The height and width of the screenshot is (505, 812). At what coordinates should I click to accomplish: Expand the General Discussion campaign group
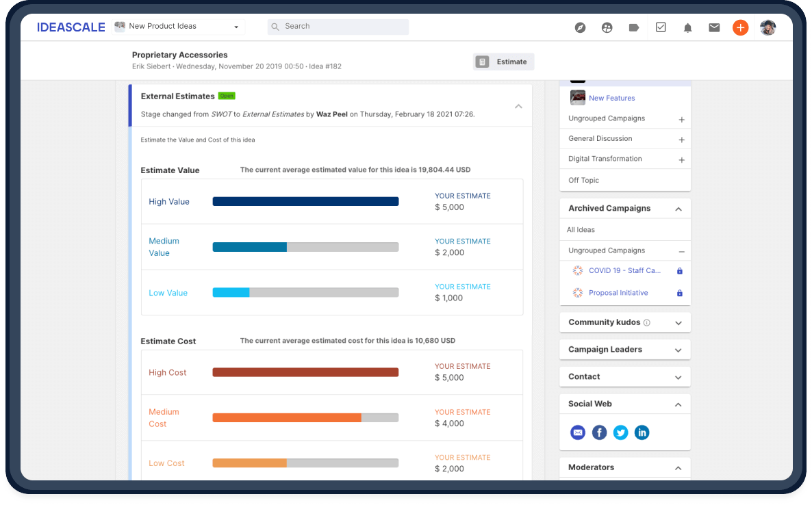click(x=681, y=140)
